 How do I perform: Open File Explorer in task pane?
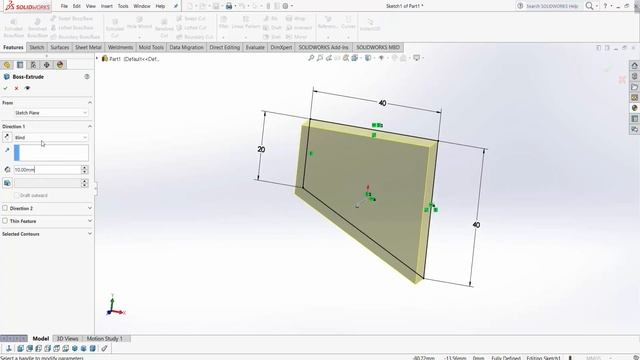[634, 87]
